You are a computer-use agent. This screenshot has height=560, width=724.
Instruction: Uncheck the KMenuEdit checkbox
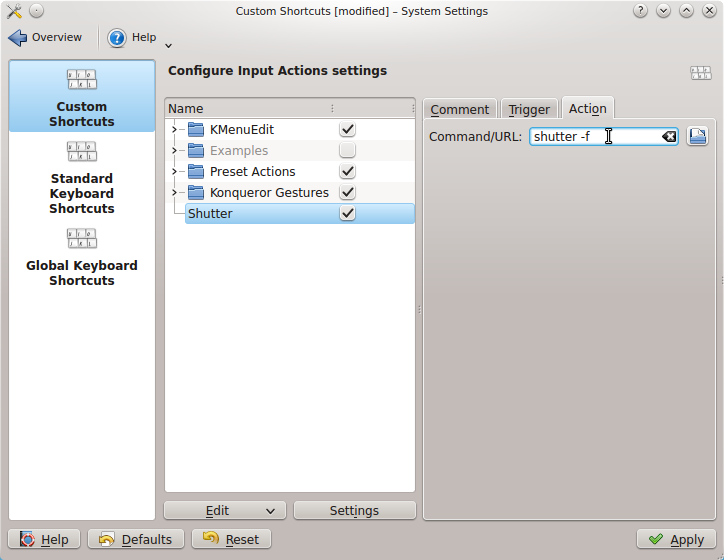[347, 130]
